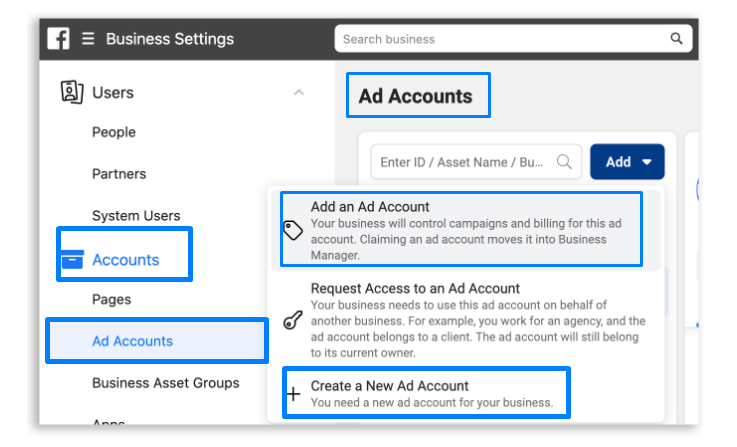This screenshot has width=737, height=447.
Task: Choose Request Access to an Ad Account
Action: [x=465, y=321]
